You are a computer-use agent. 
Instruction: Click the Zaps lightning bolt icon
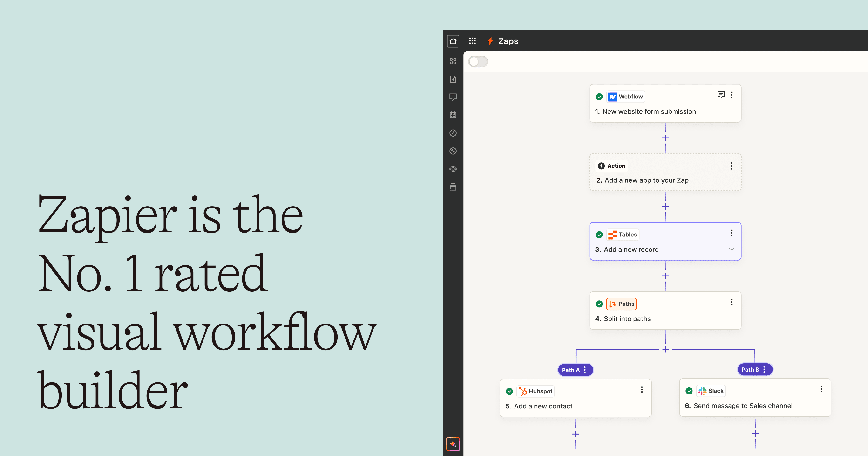(x=490, y=41)
